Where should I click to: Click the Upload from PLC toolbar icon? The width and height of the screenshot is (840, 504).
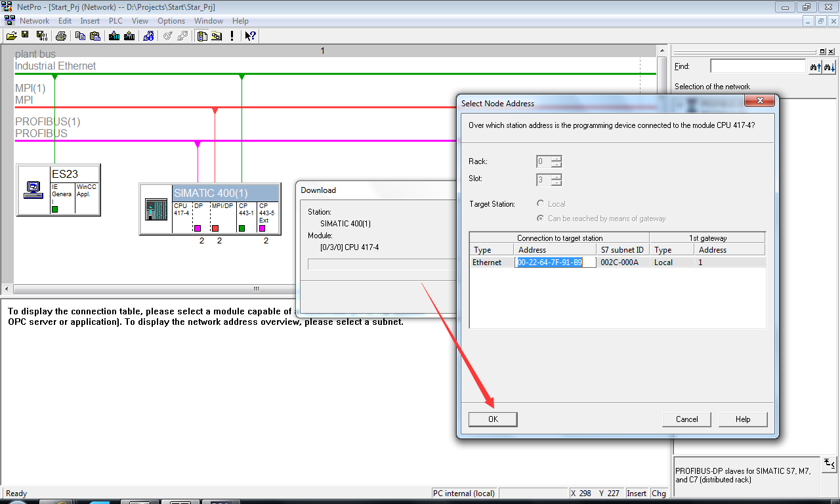tap(129, 35)
